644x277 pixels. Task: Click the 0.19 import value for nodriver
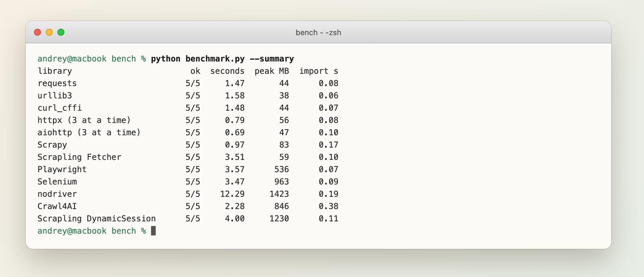328,194
